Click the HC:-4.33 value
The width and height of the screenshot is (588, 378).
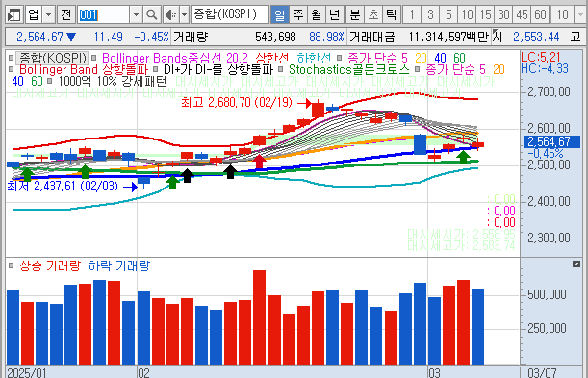(x=545, y=68)
